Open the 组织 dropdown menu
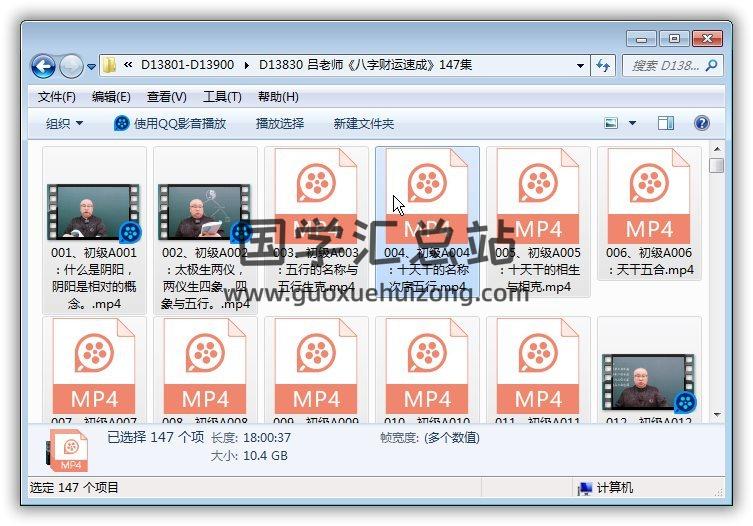 point(65,123)
